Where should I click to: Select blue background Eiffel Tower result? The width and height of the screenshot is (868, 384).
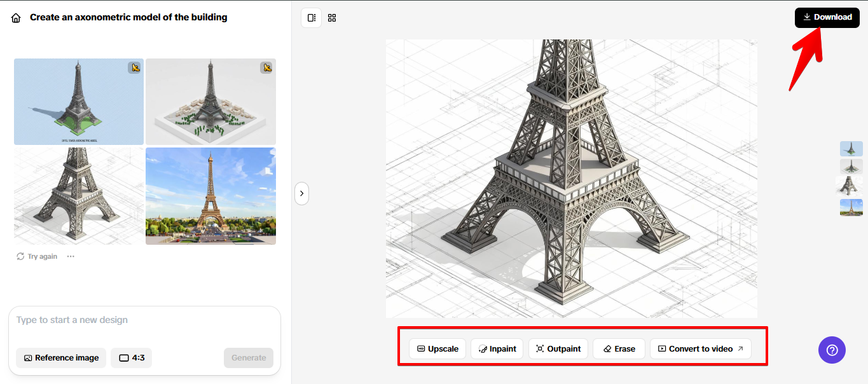point(78,102)
